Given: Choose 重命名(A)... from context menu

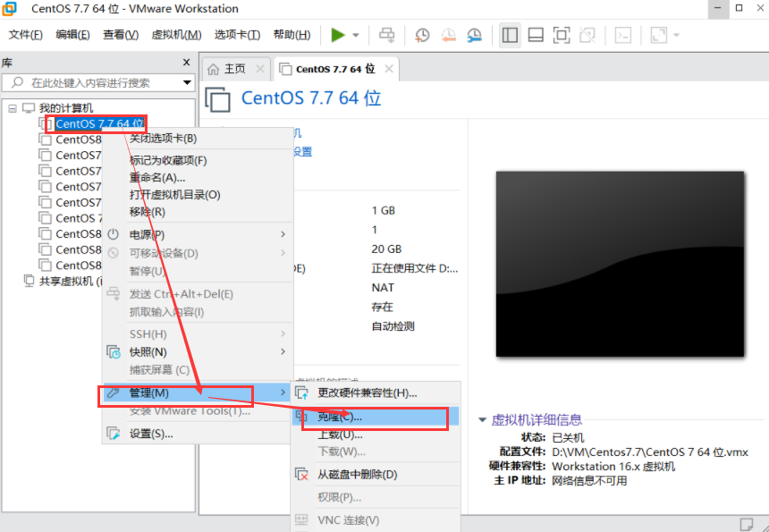Looking at the screenshot, I should coord(157,178).
